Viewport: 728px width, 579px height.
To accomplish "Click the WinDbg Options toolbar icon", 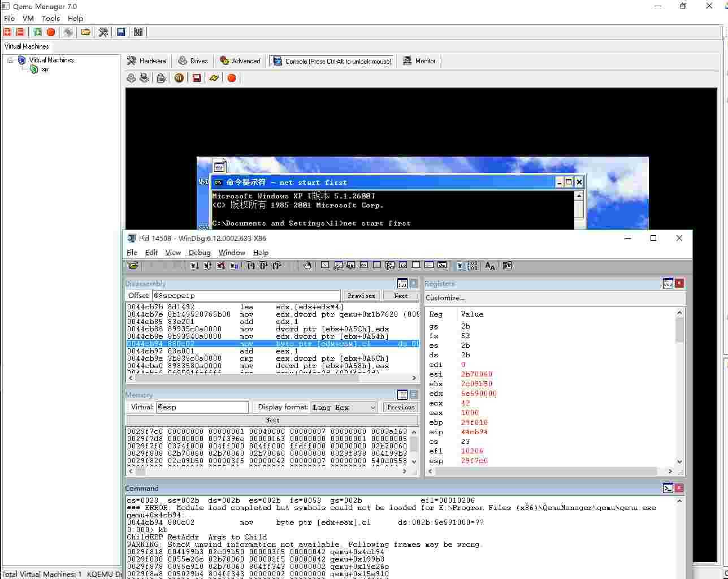I will (x=507, y=265).
